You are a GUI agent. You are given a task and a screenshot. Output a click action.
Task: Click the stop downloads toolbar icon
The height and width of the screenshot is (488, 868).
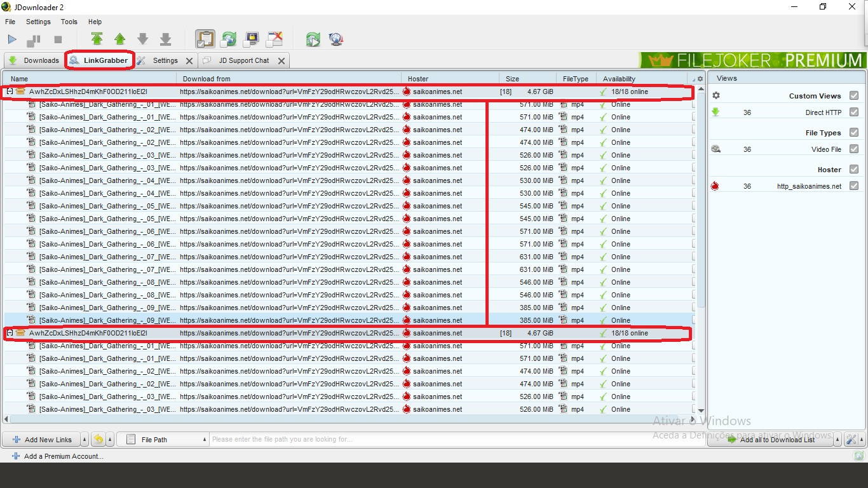click(x=58, y=39)
